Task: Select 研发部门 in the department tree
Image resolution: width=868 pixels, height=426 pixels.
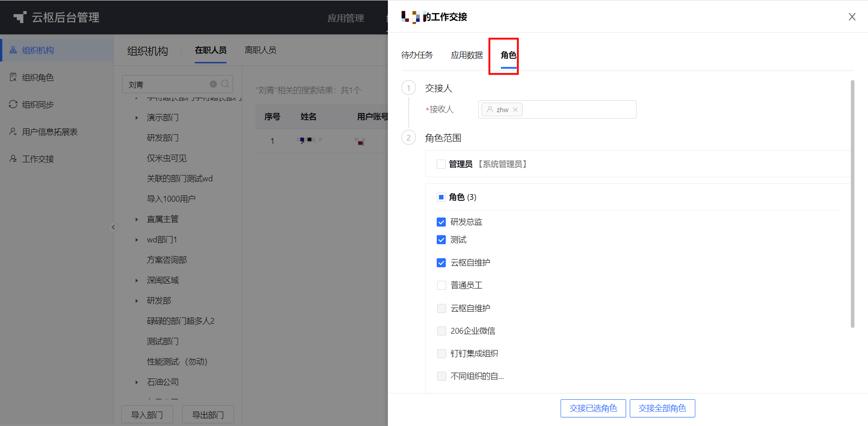Action: (163, 138)
